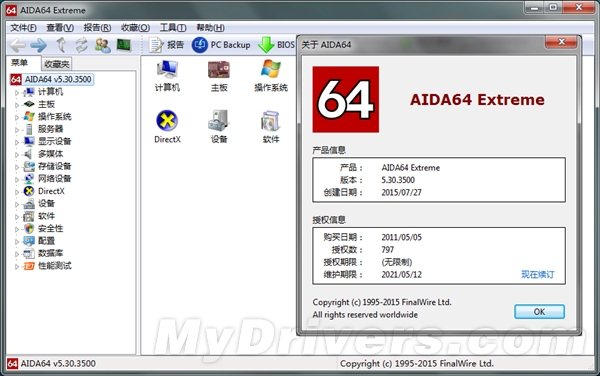The width and height of the screenshot is (600, 376).
Task: Open the 操作系统 icon in the main pane
Action: pos(271,76)
